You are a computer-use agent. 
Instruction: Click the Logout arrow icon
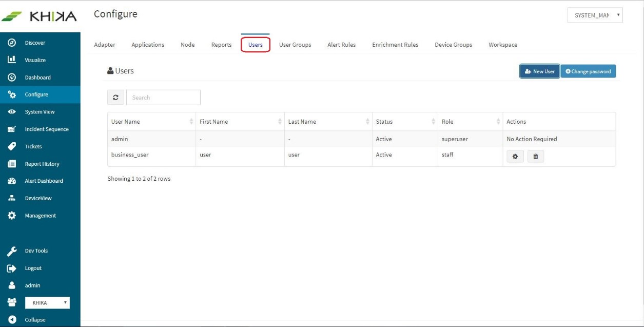point(11,268)
